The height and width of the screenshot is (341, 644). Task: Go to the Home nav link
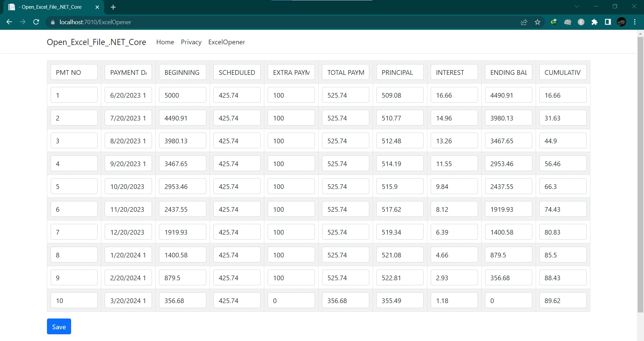[165, 42]
